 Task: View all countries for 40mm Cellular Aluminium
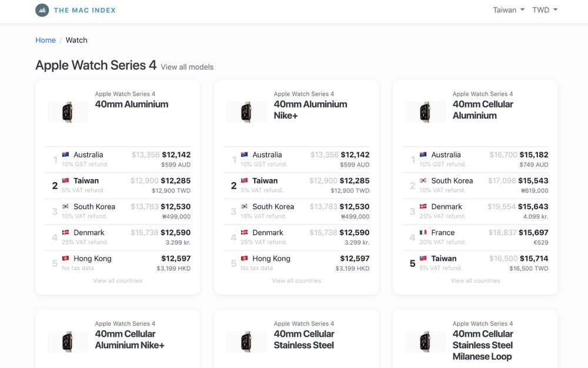click(475, 281)
